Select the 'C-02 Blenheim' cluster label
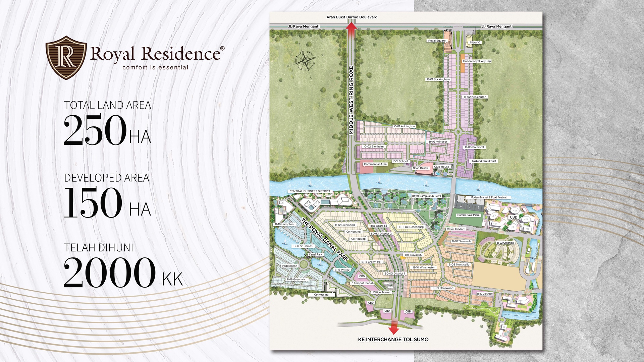644x362 pixels. (374, 146)
